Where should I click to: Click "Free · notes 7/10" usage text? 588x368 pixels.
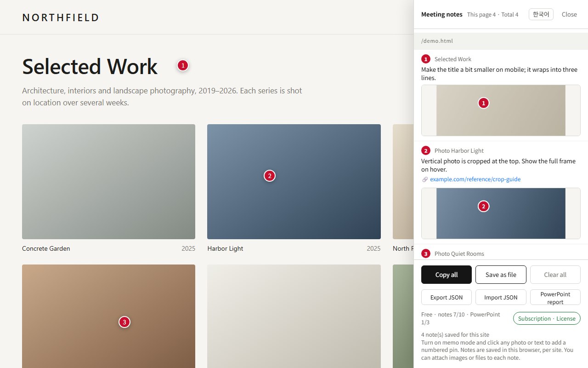[x=461, y=318]
